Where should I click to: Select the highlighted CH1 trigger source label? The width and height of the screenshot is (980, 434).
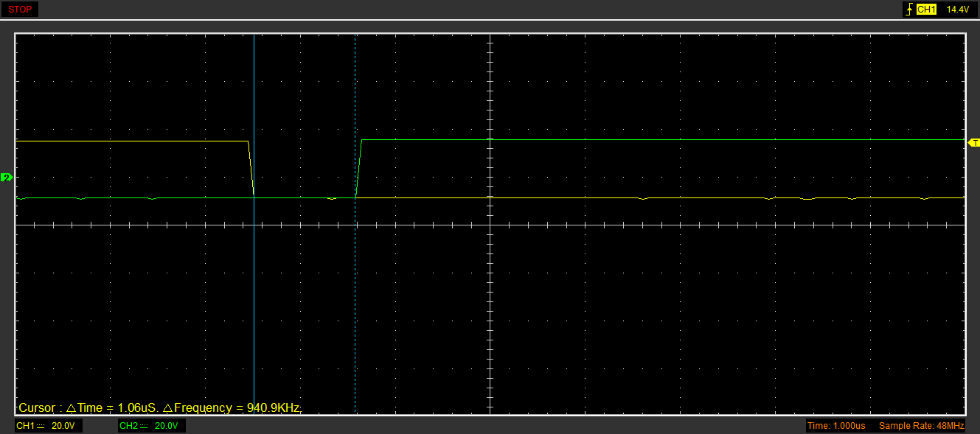pos(926,10)
